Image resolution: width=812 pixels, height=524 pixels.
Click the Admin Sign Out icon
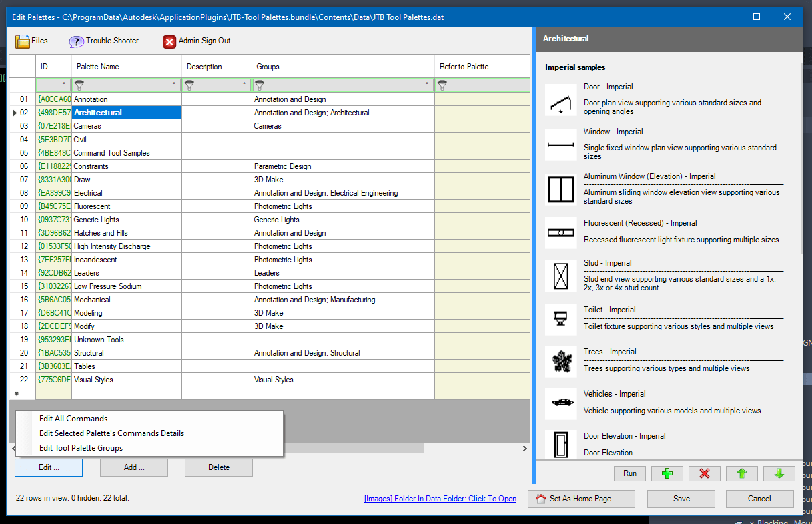pyautogui.click(x=169, y=41)
